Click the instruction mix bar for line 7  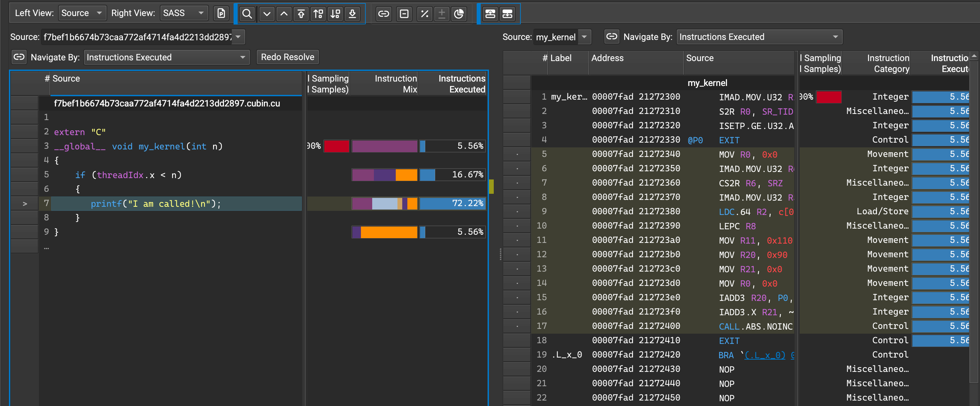[x=384, y=204]
